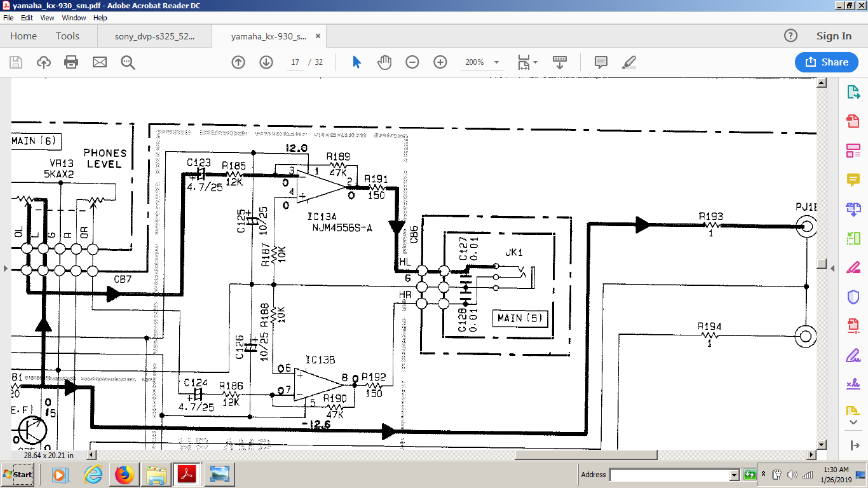Expand left navigation pane arrow

click(x=6, y=268)
